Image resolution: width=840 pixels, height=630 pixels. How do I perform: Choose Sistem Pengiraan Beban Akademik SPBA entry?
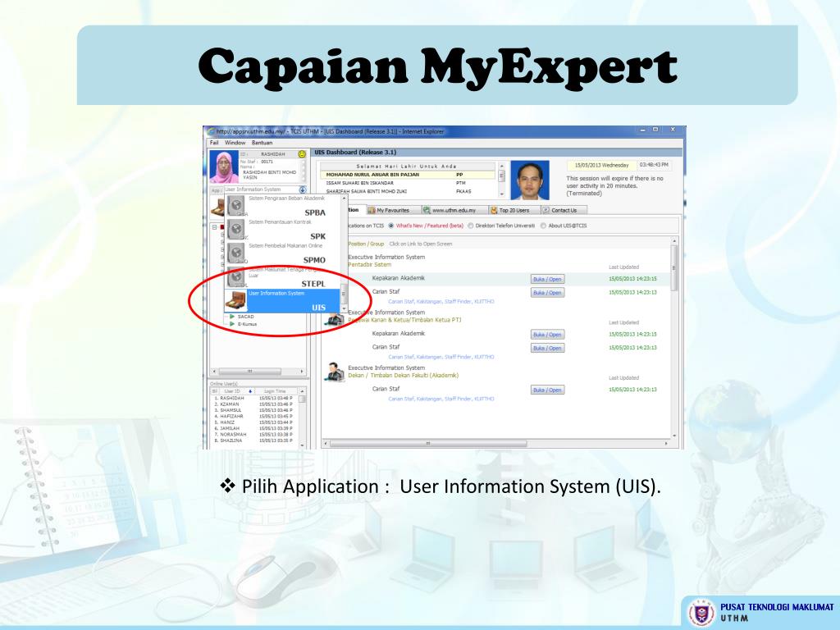click(282, 206)
